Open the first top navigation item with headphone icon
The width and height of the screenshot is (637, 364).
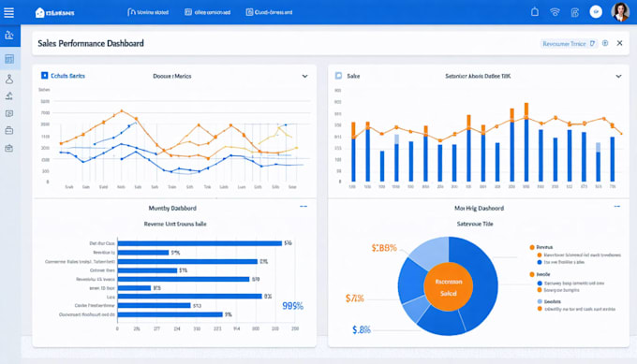pos(148,12)
